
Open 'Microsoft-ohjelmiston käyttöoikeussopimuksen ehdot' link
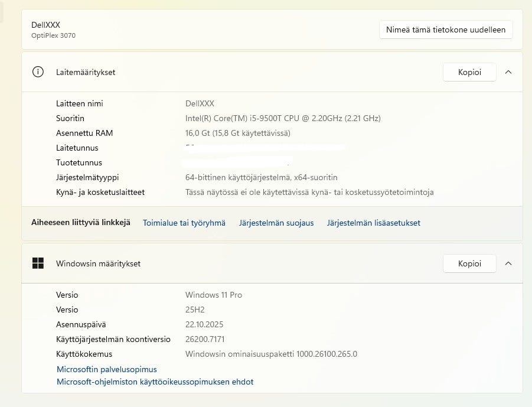pyautogui.click(x=155, y=382)
